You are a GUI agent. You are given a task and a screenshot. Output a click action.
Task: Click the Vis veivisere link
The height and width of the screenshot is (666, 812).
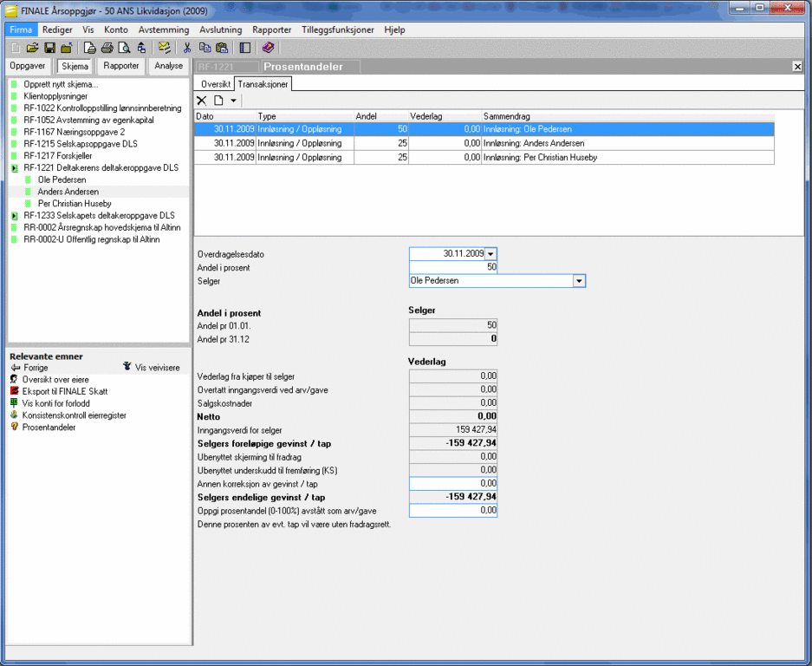coord(152,368)
